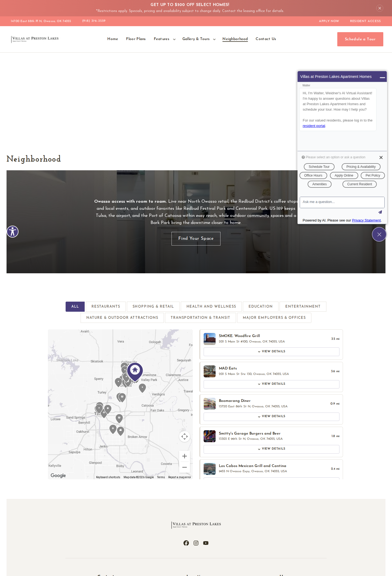Zoom out on the map
The width and height of the screenshot is (392, 576).
coord(185,467)
